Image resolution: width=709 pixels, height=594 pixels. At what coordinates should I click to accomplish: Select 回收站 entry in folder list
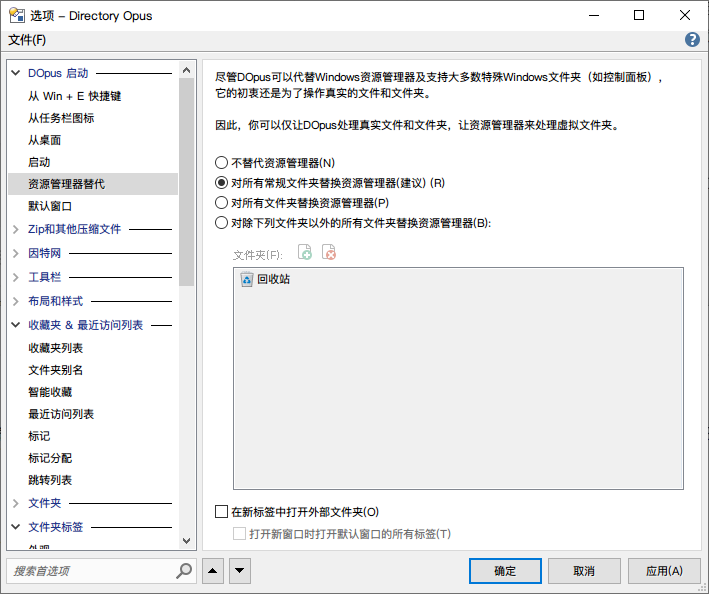274,279
